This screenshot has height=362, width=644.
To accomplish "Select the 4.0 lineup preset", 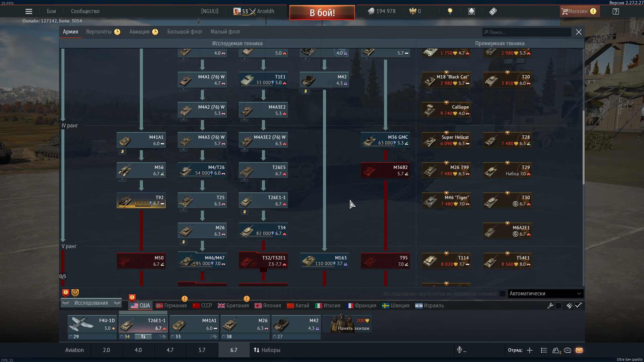I will pyautogui.click(x=138, y=350).
